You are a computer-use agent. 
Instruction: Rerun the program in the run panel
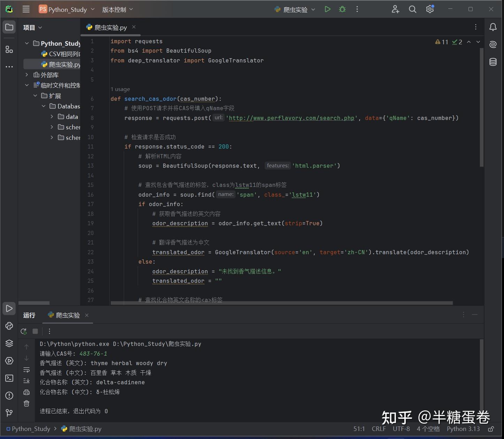coord(24,331)
